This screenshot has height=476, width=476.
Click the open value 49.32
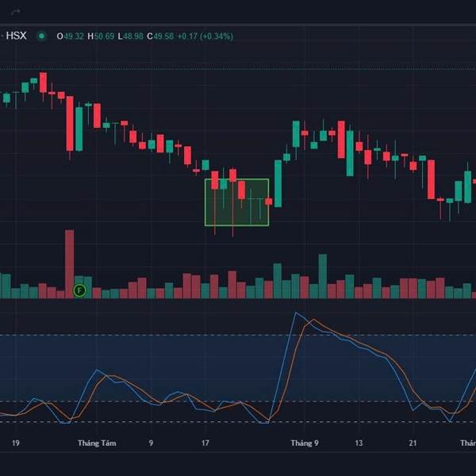74,36
